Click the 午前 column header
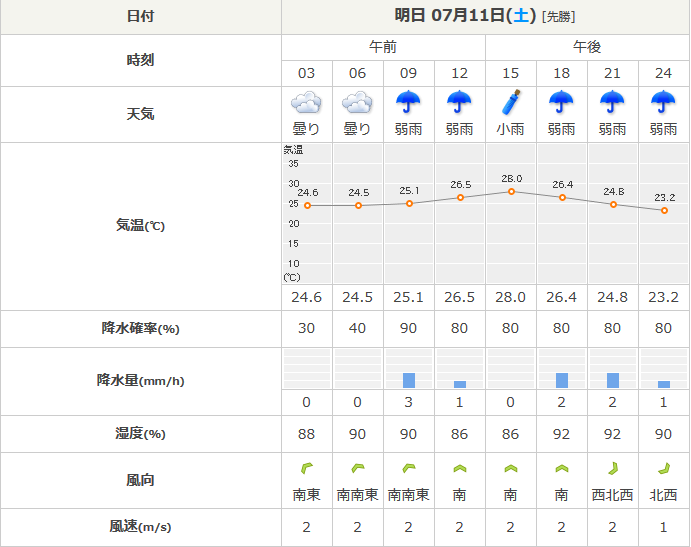 pos(383,47)
